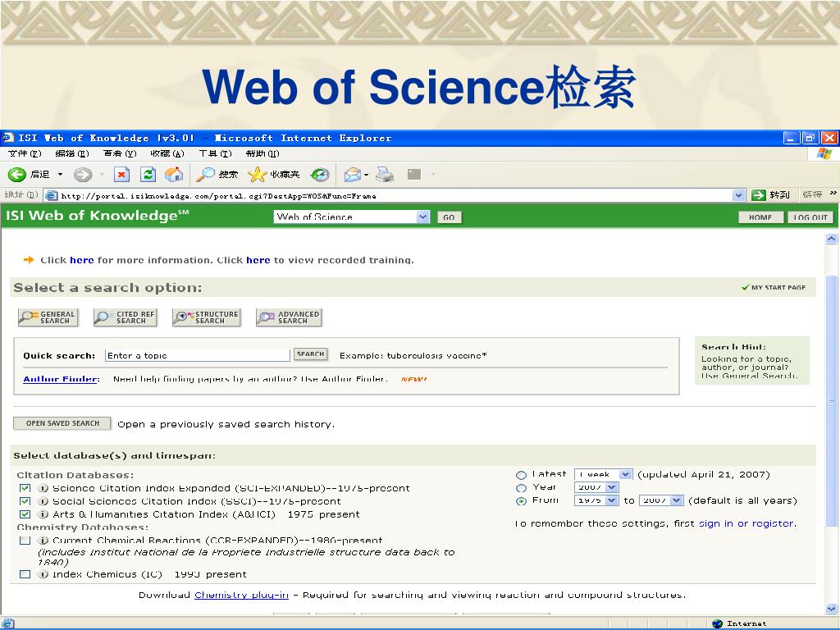Click the Print toolbar icon
Viewport: 840px width, 630px height.
[385, 174]
